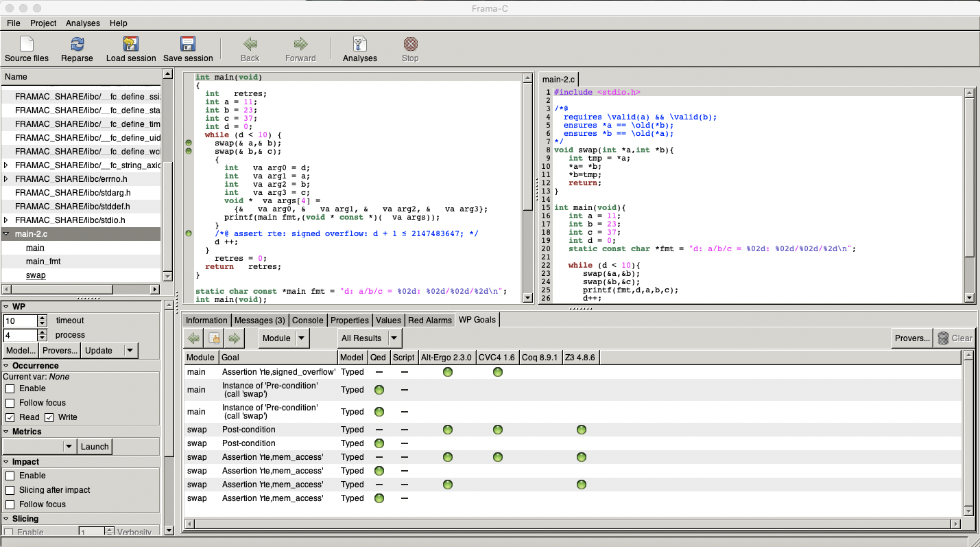Image resolution: width=980 pixels, height=547 pixels.
Task: Click status bullet beside the rte assert
Action: pyautogui.click(x=189, y=233)
